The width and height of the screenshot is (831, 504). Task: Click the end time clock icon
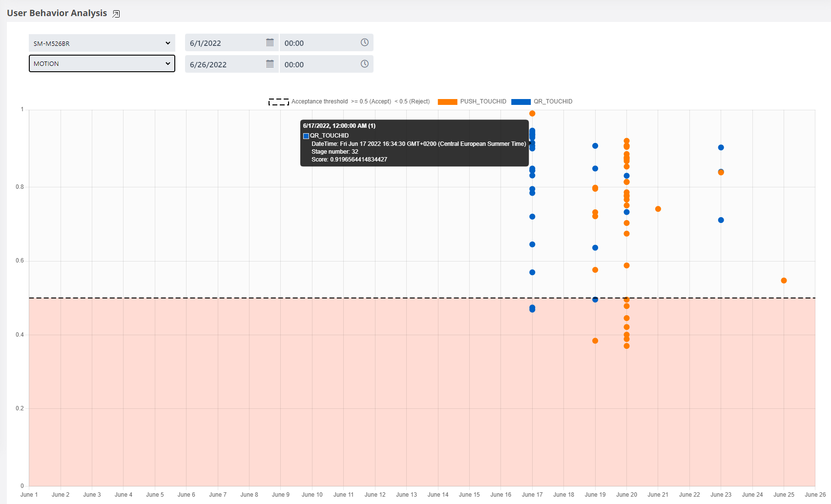click(x=364, y=64)
